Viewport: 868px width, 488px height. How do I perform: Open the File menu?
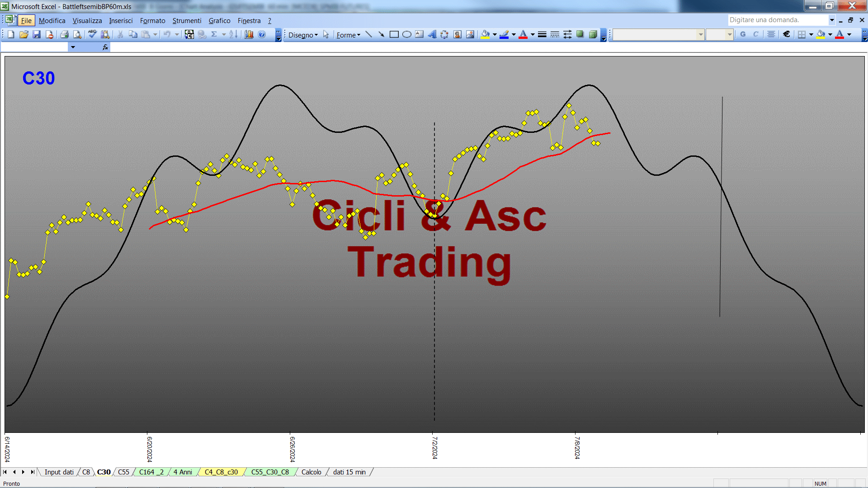click(x=26, y=20)
